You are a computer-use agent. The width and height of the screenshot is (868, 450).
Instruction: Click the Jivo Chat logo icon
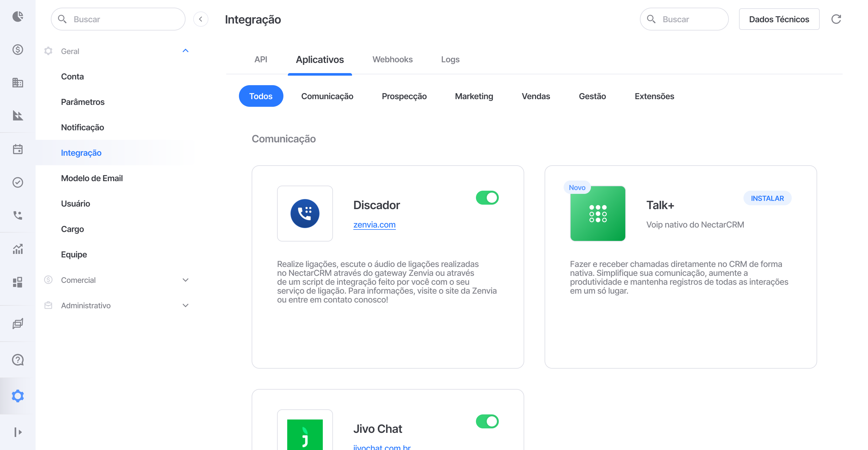click(305, 435)
